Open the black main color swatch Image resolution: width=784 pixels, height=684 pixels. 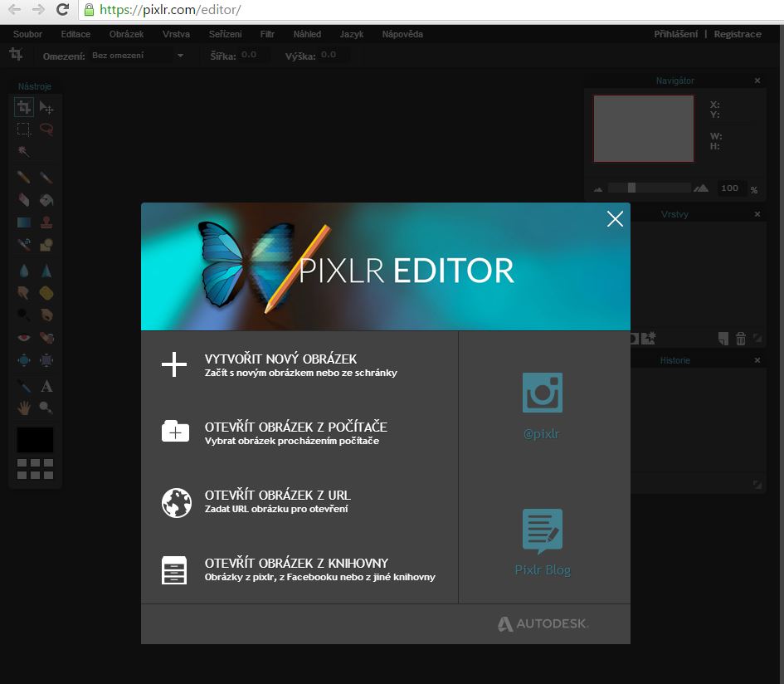[35, 440]
